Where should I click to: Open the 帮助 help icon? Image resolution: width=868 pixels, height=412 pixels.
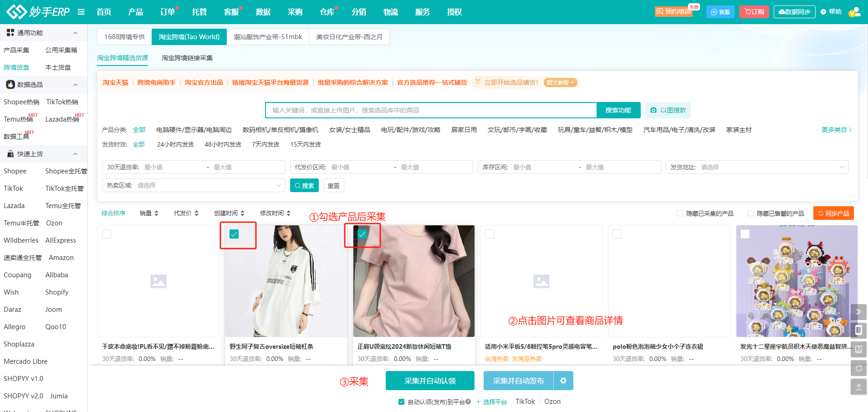[x=823, y=12]
